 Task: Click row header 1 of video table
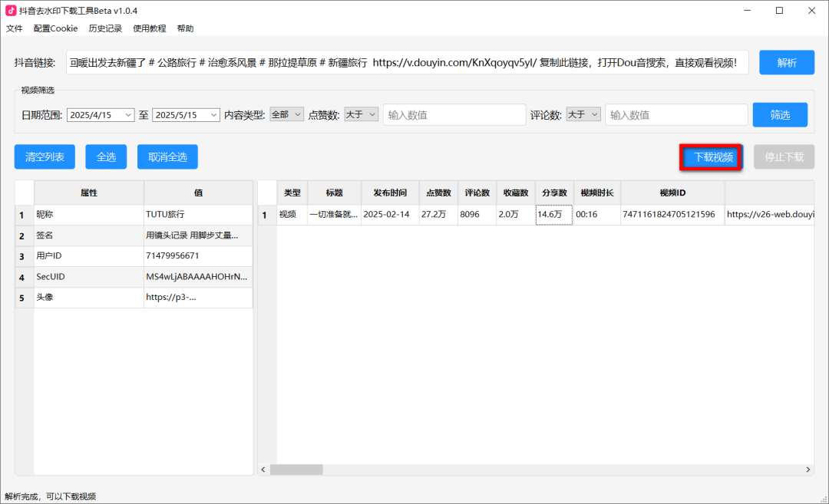[x=267, y=215]
